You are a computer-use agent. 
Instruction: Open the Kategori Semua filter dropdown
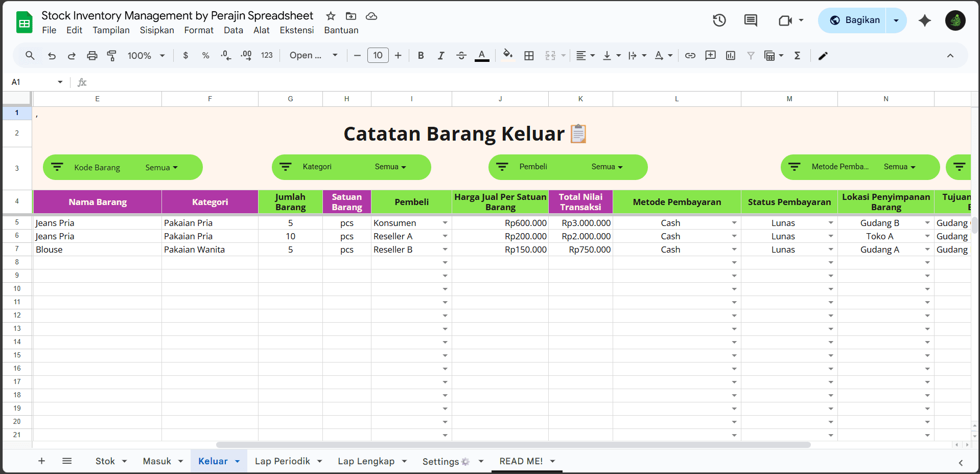[x=391, y=167]
